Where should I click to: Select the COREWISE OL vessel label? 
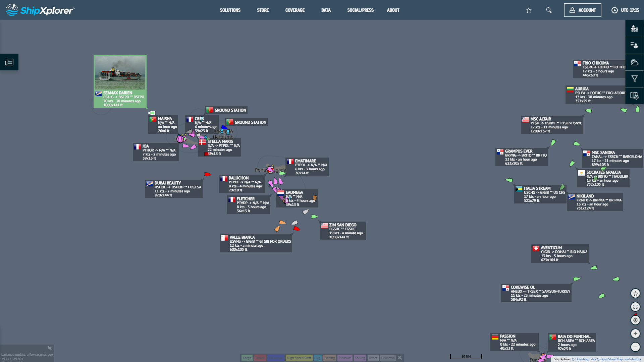pyautogui.click(x=536, y=293)
